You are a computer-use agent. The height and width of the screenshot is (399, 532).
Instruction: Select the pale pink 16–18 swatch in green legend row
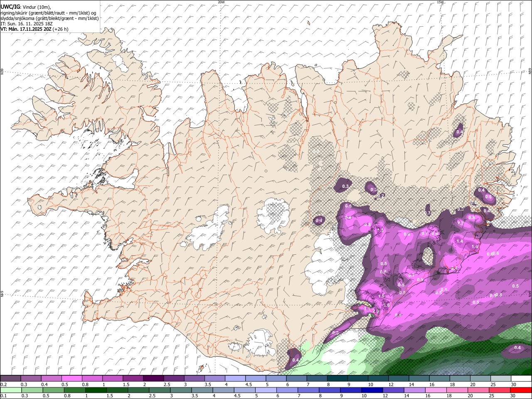point(436,390)
